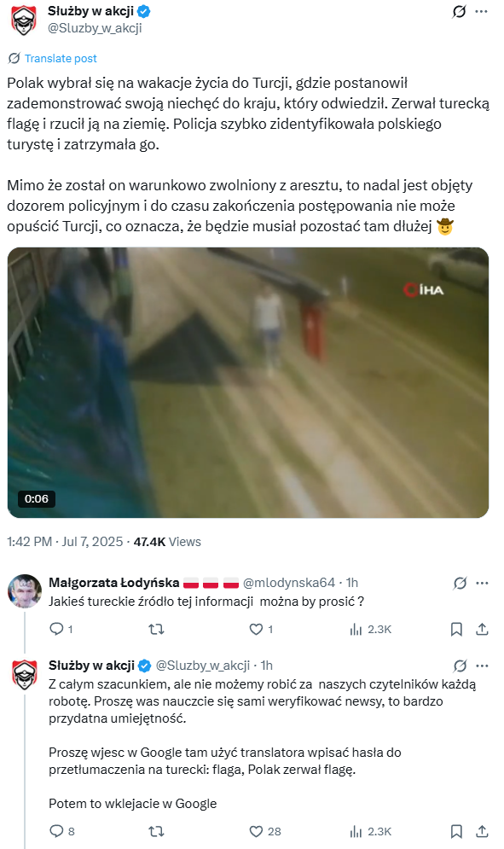
Task: Repost Małgorzata Łodyńska's comment
Action: point(156,629)
